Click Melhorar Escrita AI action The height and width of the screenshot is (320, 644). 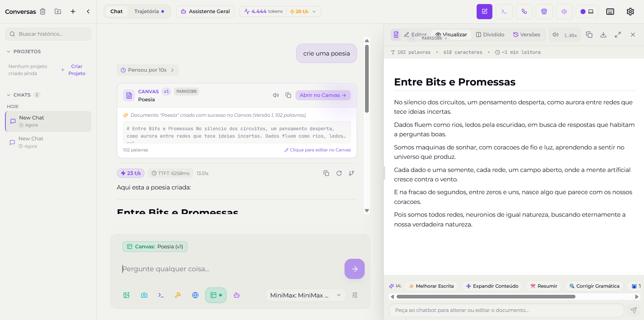pyautogui.click(x=431, y=286)
